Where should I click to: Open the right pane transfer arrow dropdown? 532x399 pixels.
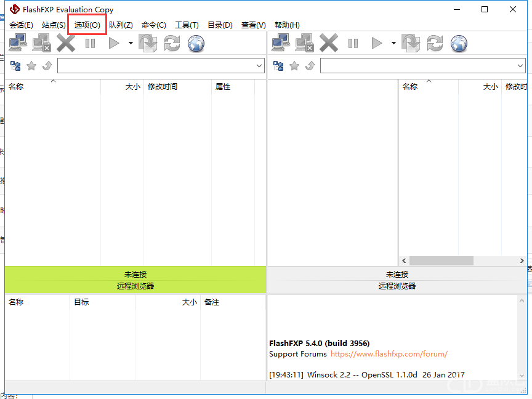[393, 43]
